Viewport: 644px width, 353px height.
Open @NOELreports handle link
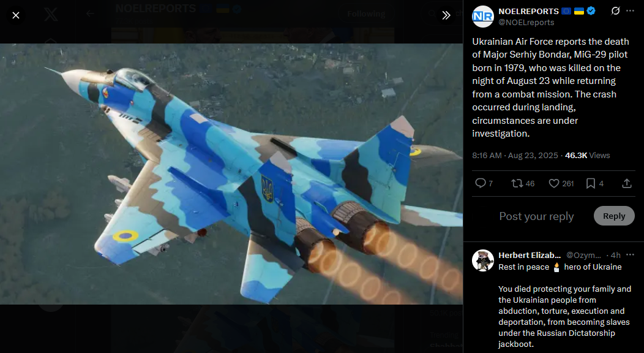point(526,23)
